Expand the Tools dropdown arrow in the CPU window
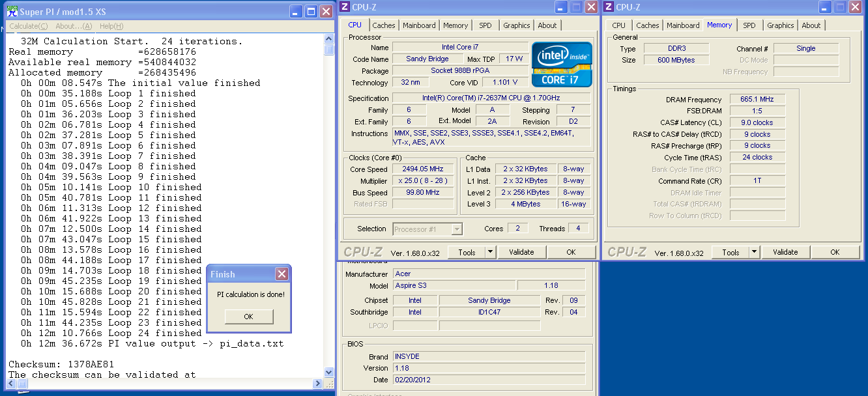This screenshot has height=396, width=868. [x=491, y=252]
